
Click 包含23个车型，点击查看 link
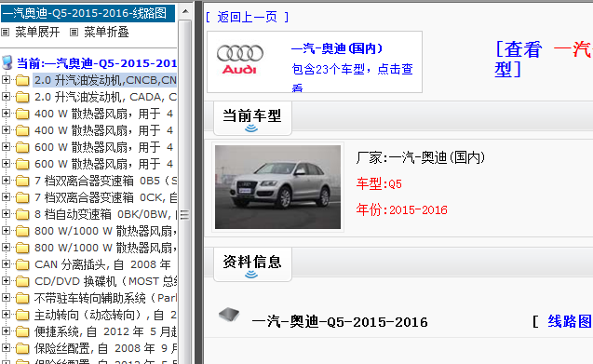(x=352, y=78)
